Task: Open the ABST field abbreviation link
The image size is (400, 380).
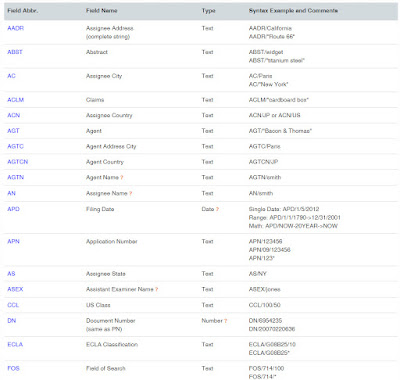Action: coord(15,52)
